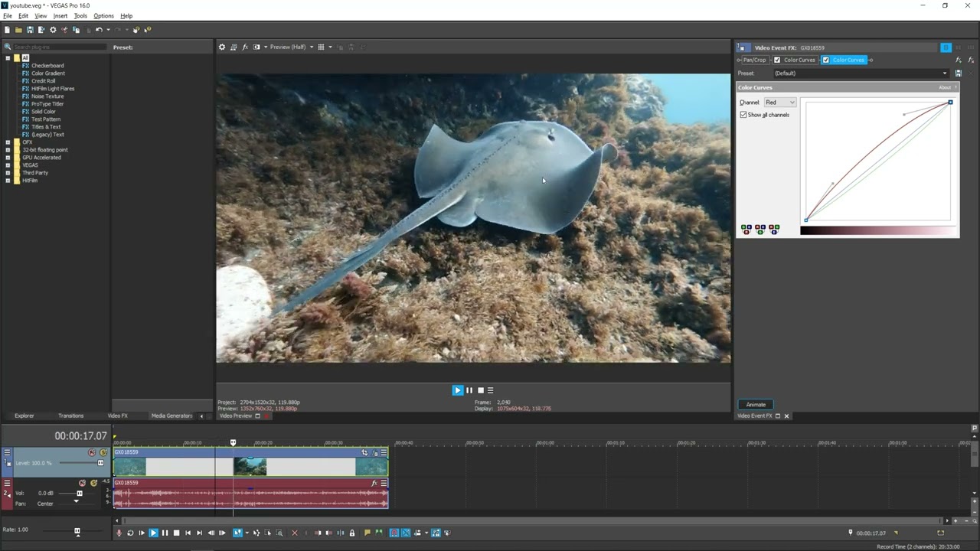Click the Plug-In Chain fx icon in Video Event FX

pos(959,60)
